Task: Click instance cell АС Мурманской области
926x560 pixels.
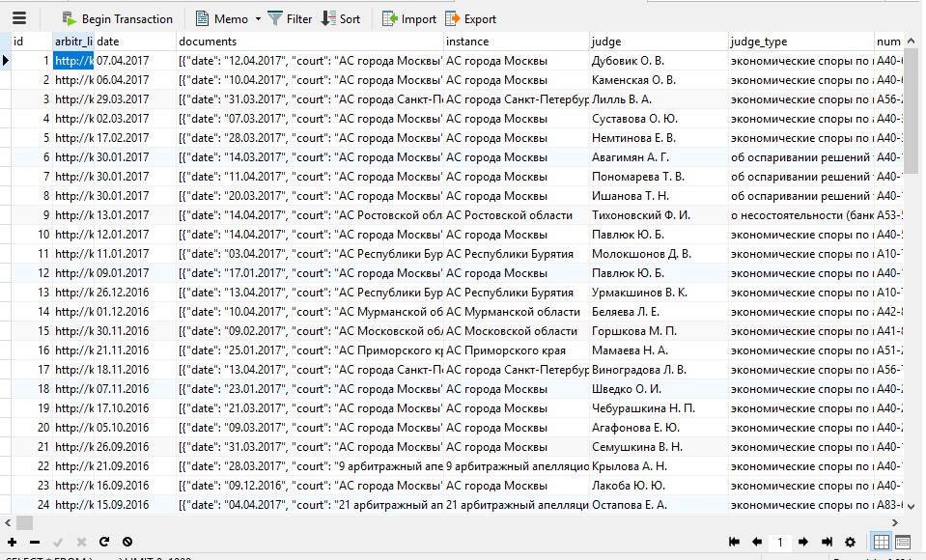Action: click(517, 311)
